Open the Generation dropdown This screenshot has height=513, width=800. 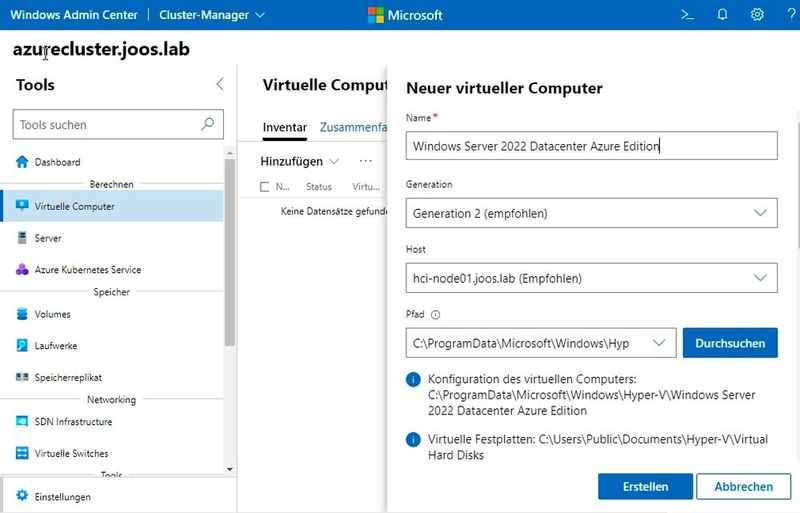pos(591,213)
